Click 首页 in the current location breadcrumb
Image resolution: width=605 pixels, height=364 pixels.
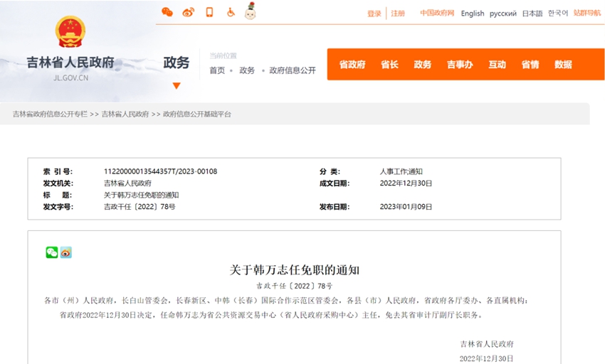217,70
